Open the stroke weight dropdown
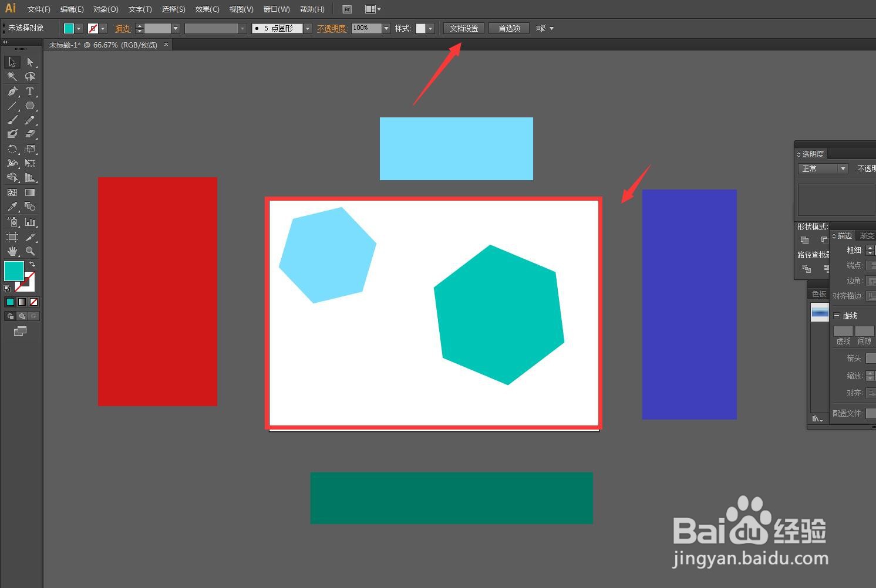Screen dimensions: 876x588 pyautogui.click(x=176, y=28)
